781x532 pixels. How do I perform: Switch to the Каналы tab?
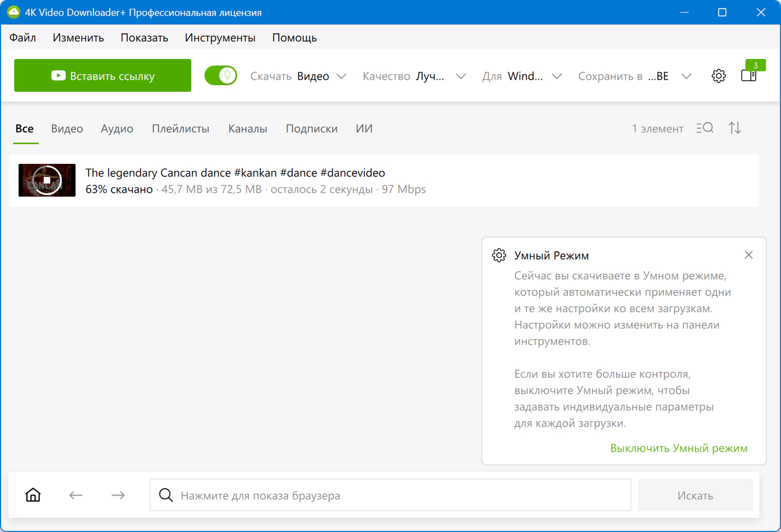(248, 129)
